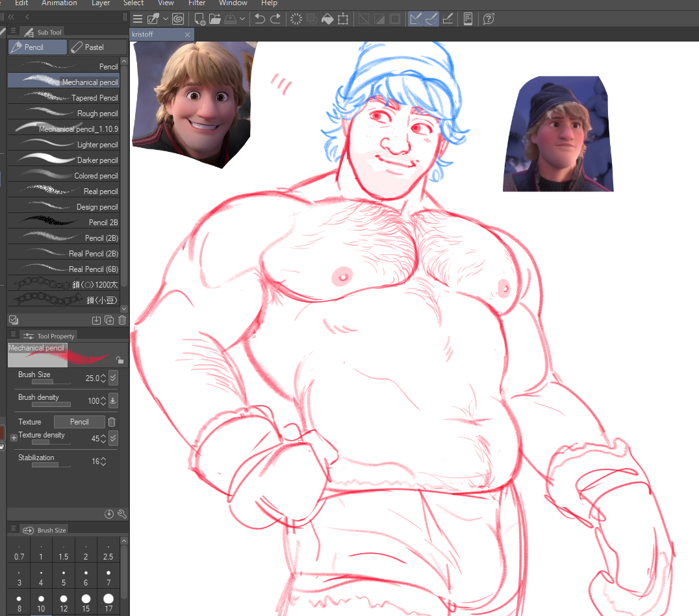Image resolution: width=699 pixels, height=616 pixels.
Task: Click the Undo arrow in the command bar
Action: point(260,19)
